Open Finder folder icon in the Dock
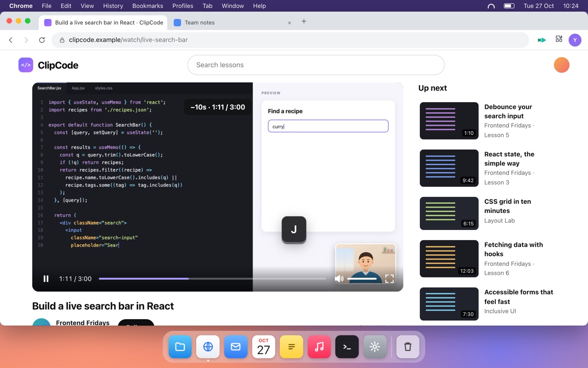Screen dimensions: 588x368 click(180, 347)
